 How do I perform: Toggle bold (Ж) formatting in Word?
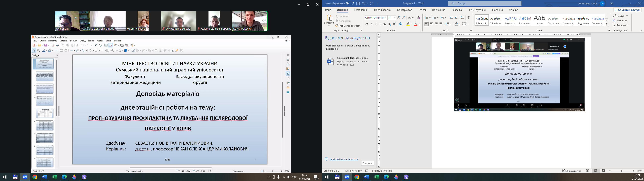[367, 24]
